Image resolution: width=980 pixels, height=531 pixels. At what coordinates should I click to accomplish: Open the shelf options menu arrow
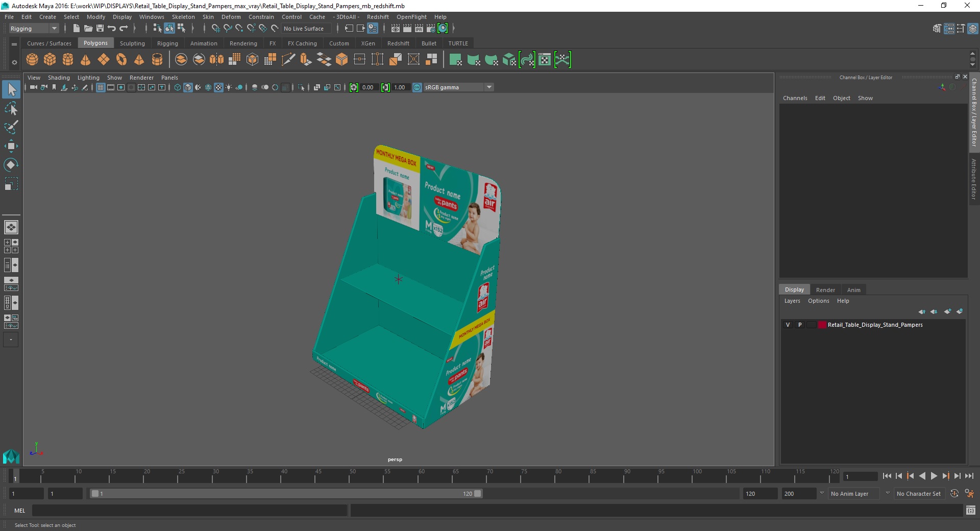pos(14,62)
